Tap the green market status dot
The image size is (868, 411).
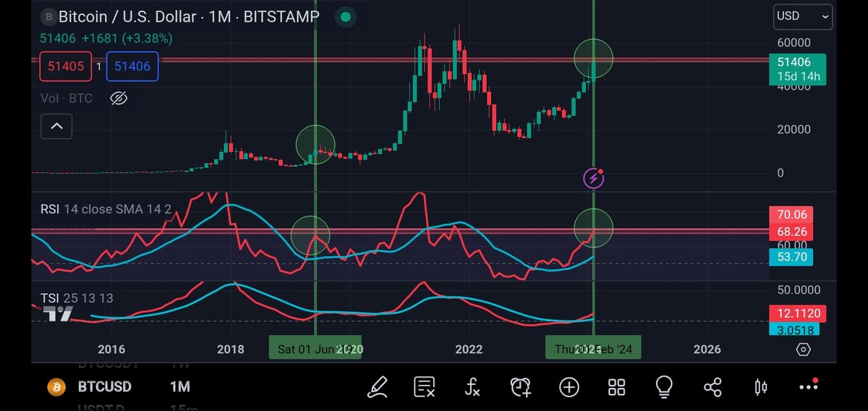(346, 17)
